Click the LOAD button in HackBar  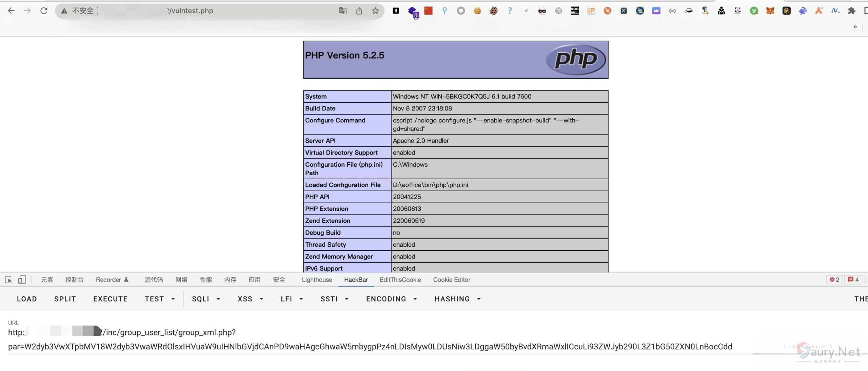coord(27,299)
